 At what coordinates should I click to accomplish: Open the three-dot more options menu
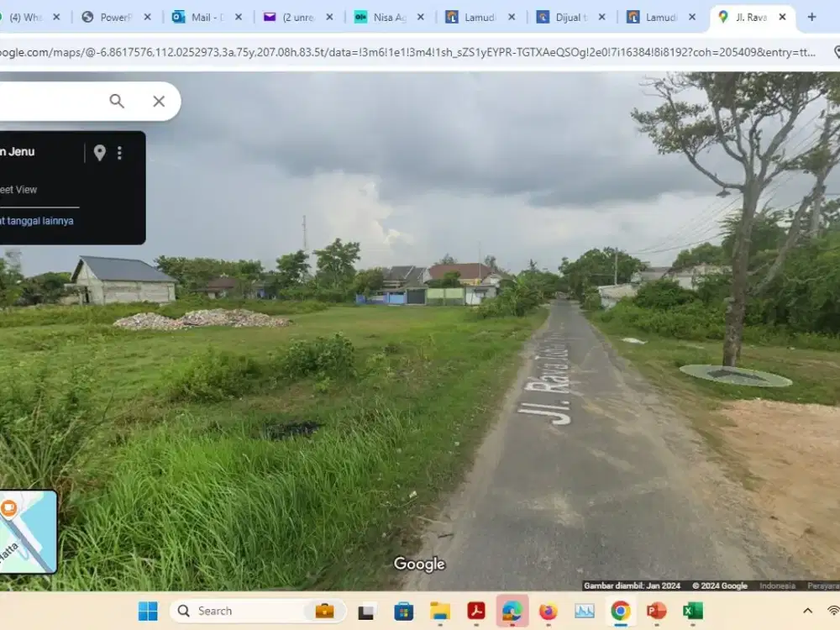[x=119, y=153]
